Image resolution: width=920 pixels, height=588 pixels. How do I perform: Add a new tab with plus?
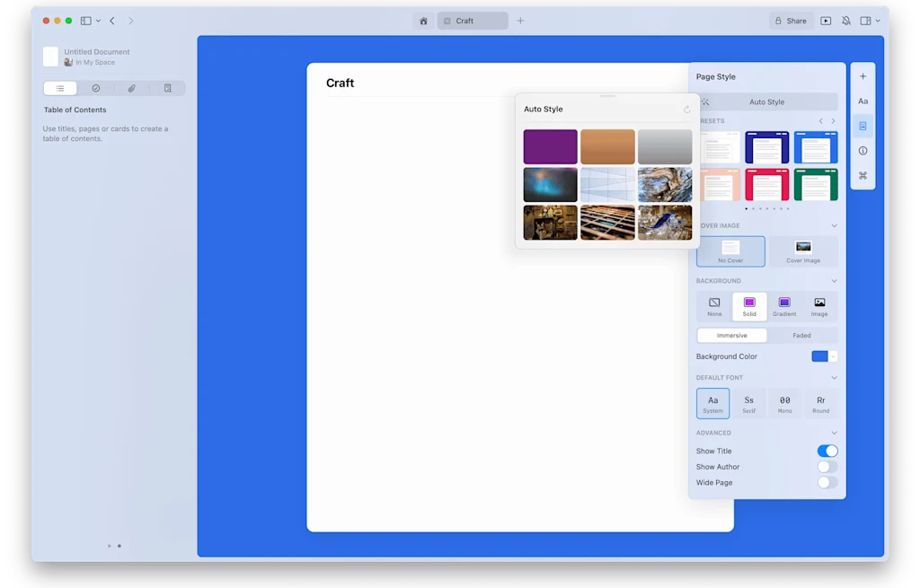[x=520, y=21]
